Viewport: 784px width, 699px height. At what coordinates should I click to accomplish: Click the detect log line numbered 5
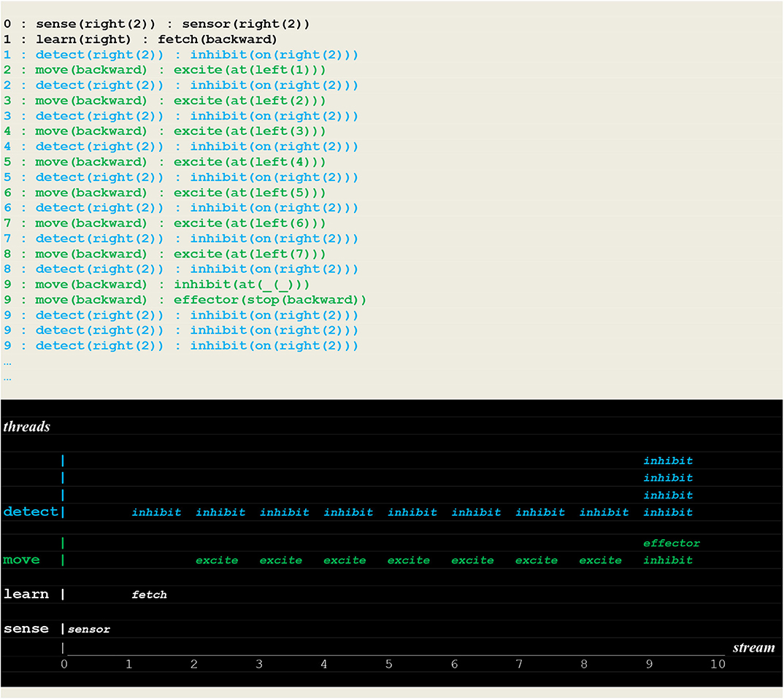[181, 177]
